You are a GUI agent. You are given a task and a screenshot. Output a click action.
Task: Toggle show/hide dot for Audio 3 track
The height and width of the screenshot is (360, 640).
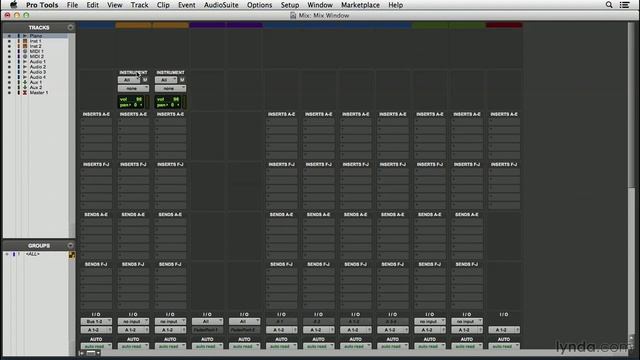point(9,72)
